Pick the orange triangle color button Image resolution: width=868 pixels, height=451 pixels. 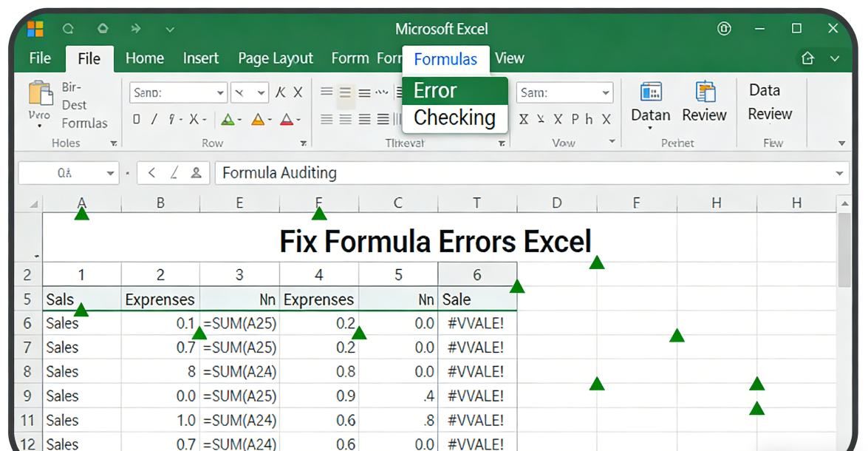coord(258,119)
